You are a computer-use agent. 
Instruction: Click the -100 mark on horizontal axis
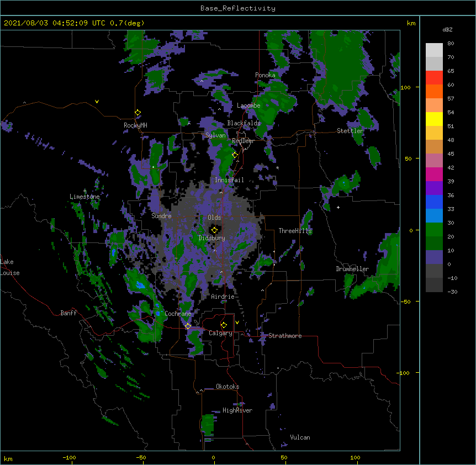(69, 457)
